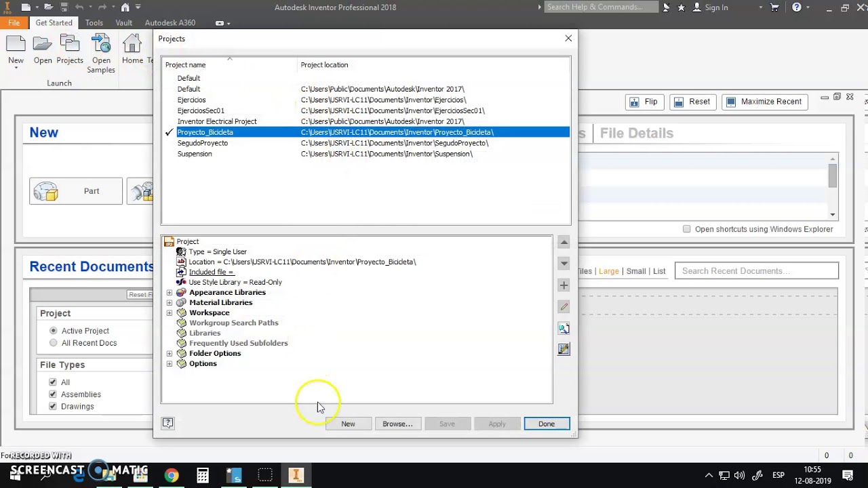Screen dimensions: 868x488
Task: Click the Inventor icon on the taskbar
Action: tap(296, 475)
